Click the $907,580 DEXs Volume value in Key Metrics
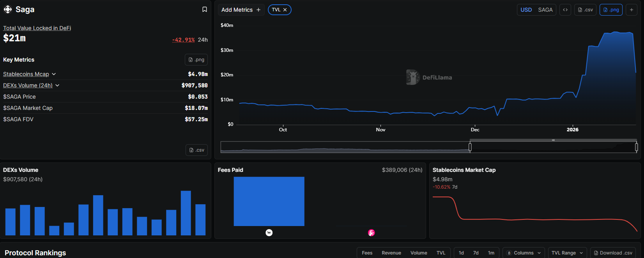The image size is (644, 258). [x=195, y=85]
